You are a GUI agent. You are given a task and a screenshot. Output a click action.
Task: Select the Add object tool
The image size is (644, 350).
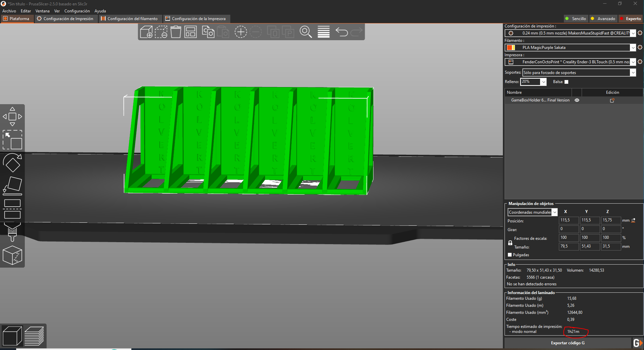pos(147,32)
